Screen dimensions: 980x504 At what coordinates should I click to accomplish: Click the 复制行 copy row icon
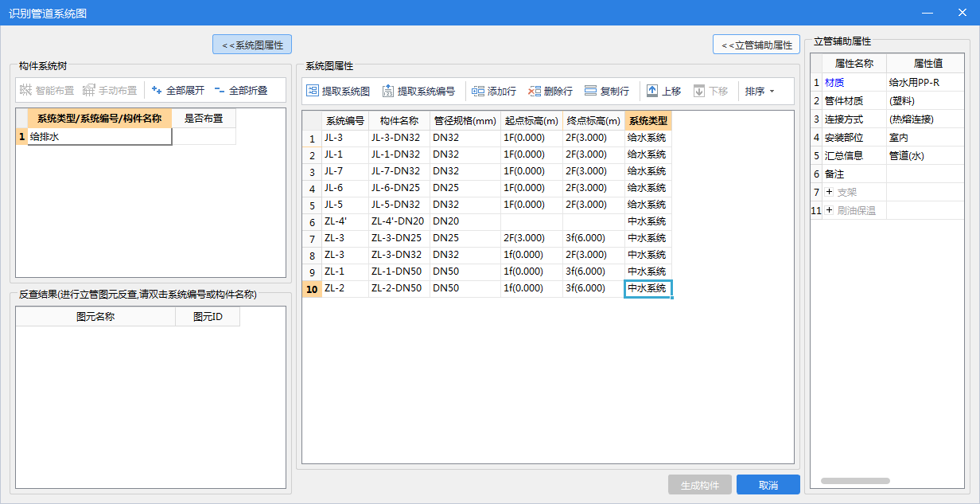(x=590, y=92)
